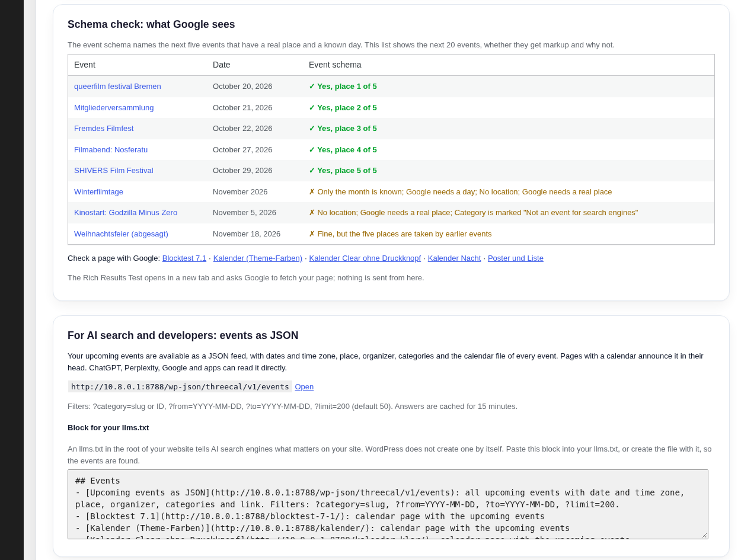Open the Winterfilmtage event link

(x=98, y=192)
